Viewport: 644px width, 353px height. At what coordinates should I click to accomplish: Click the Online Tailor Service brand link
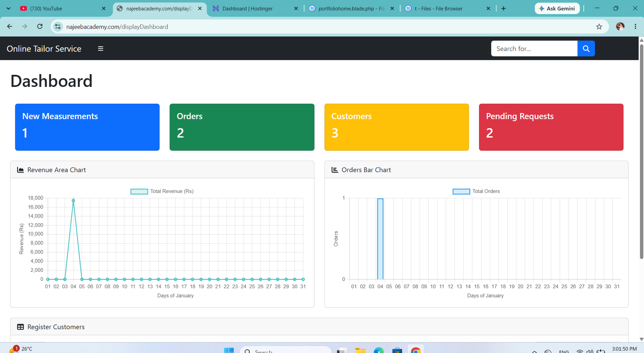tap(44, 49)
